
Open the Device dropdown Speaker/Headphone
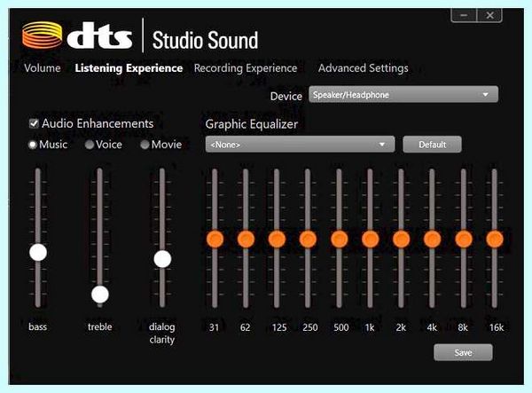click(x=403, y=94)
